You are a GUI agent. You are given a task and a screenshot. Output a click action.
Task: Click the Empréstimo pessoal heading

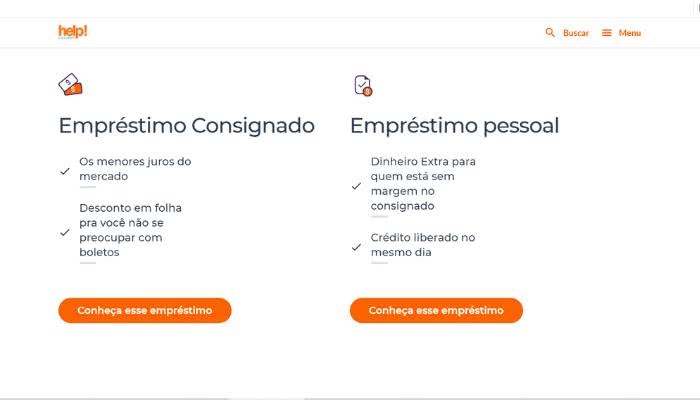pyautogui.click(x=454, y=126)
